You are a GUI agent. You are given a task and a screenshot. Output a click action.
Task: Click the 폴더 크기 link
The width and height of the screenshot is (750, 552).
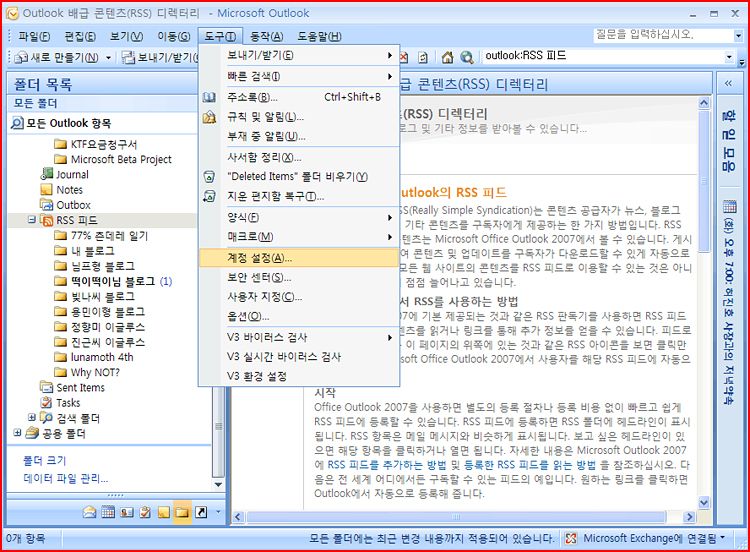pos(44,460)
